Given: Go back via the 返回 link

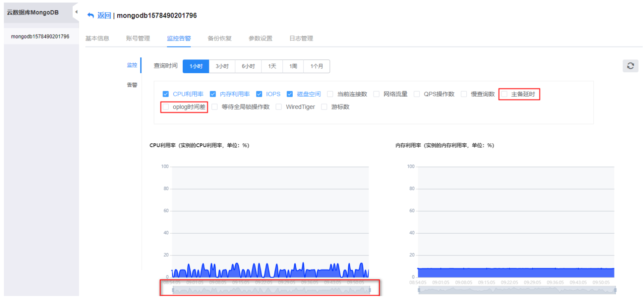Looking at the screenshot, I should pos(104,16).
